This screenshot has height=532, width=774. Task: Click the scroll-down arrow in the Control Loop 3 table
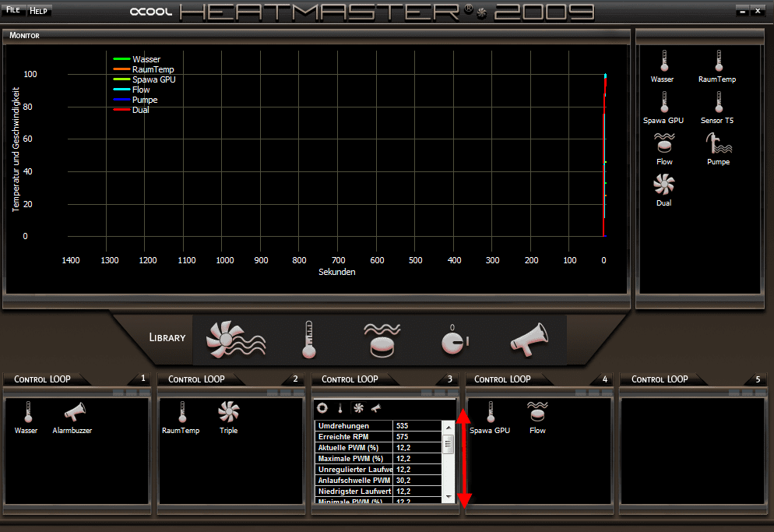click(x=449, y=496)
